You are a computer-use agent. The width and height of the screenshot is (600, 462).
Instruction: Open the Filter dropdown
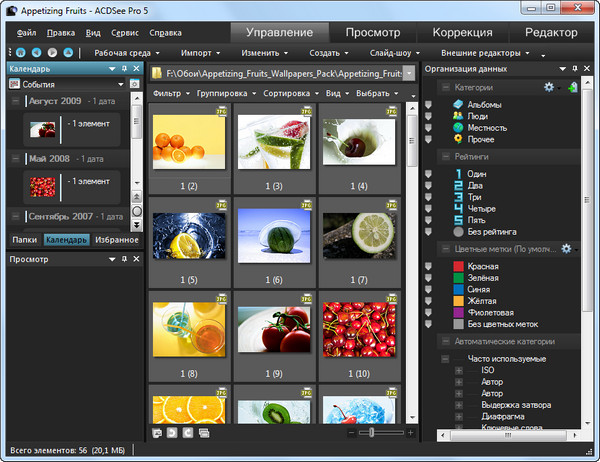click(174, 94)
